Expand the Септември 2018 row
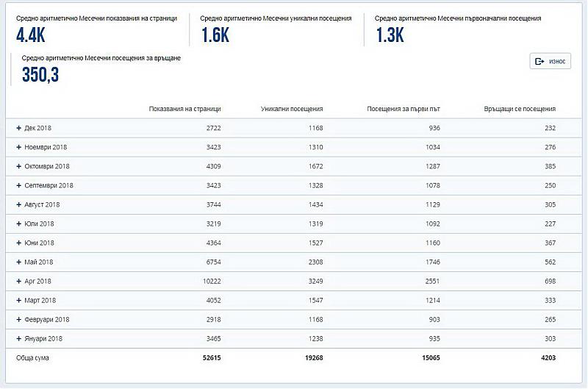588x389 pixels. coord(19,185)
